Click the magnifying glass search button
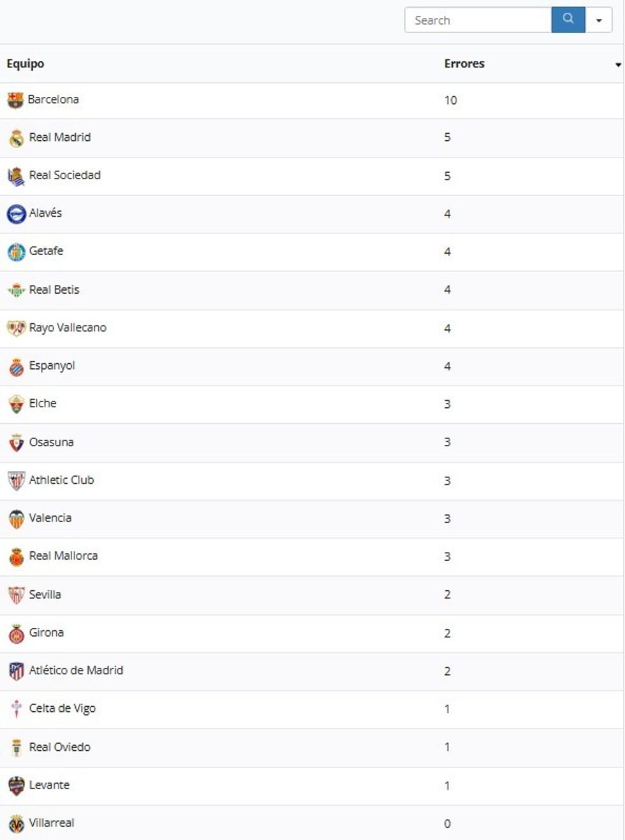This screenshot has width=625, height=840. coord(568,20)
